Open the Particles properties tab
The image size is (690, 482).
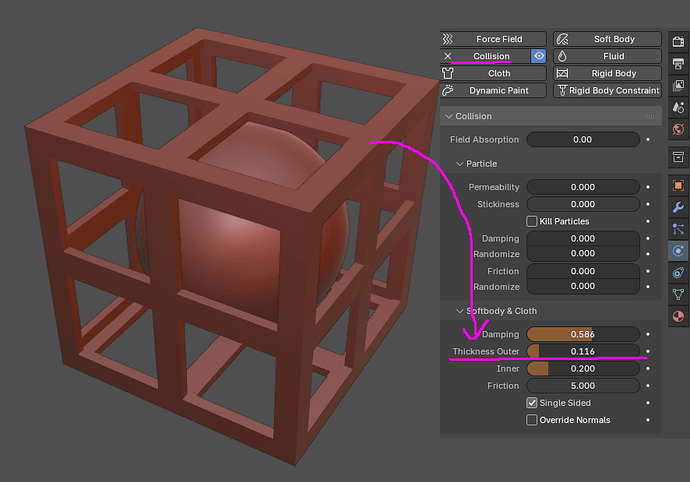(678, 229)
